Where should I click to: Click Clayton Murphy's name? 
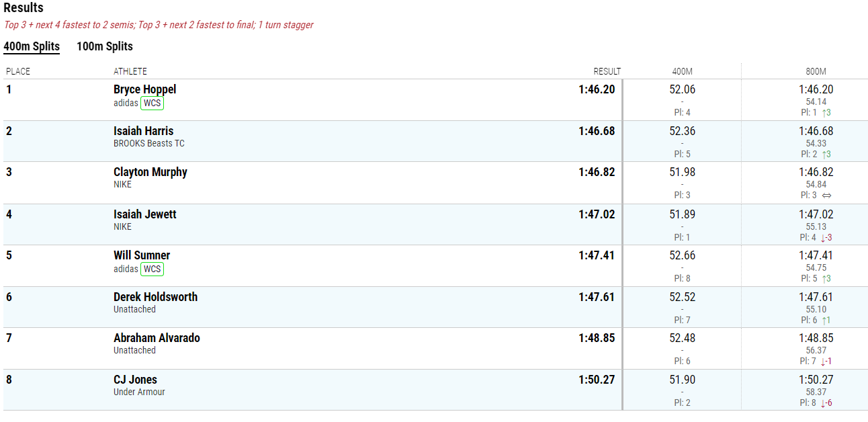(x=150, y=172)
